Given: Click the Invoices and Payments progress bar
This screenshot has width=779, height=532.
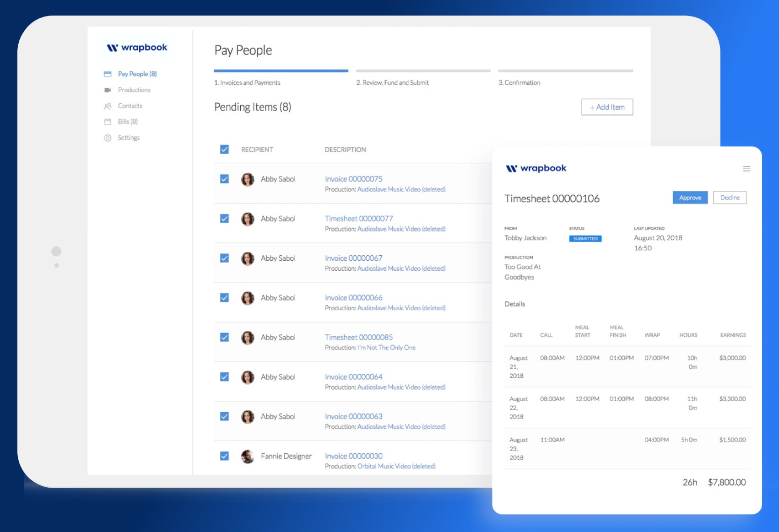Looking at the screenshot, I should [x=281, y=70].
